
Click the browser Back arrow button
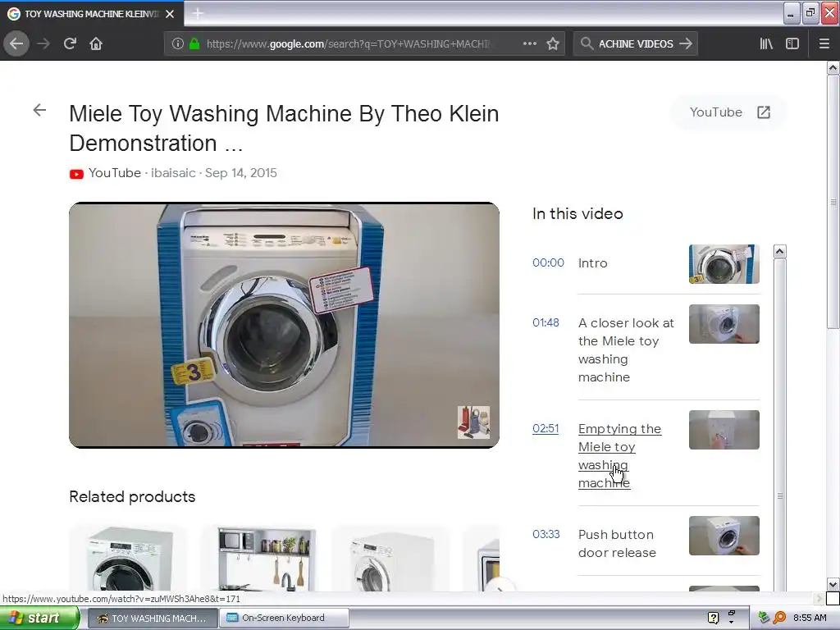point(16,43)
